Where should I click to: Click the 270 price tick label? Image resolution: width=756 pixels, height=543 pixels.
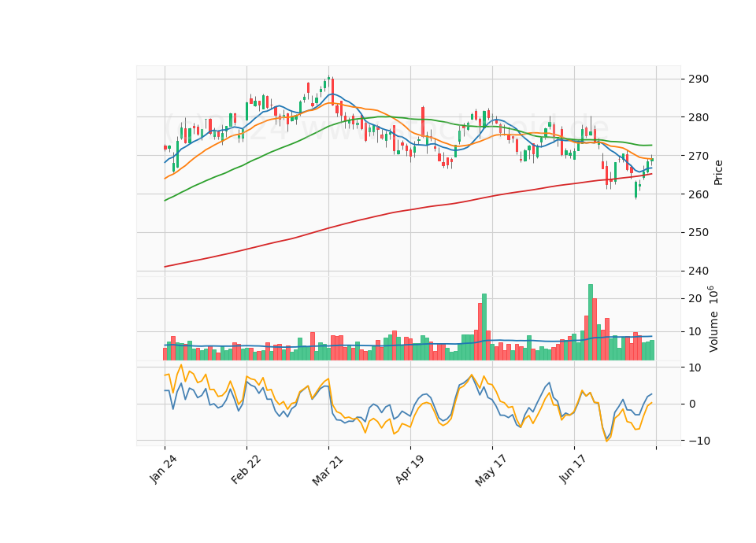[699, 156]
